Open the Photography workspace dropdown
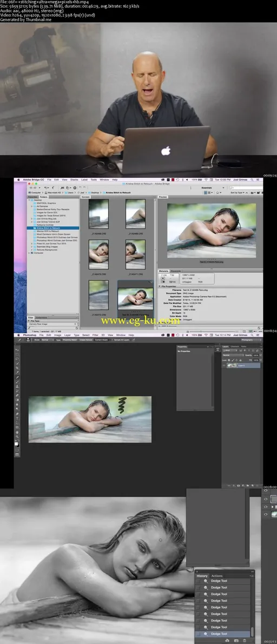 pyautogui.click(x=251, y=340)
